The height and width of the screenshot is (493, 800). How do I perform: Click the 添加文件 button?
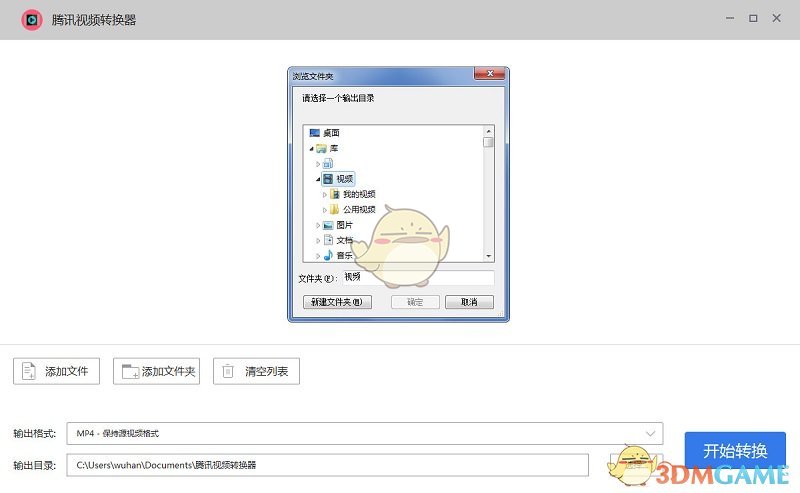click(56, 371)
